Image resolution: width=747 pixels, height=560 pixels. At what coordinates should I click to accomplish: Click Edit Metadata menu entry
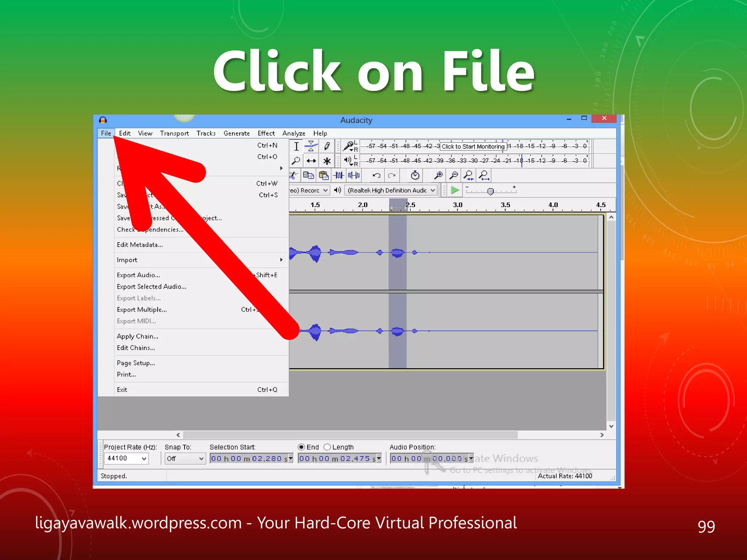(140, 245)
